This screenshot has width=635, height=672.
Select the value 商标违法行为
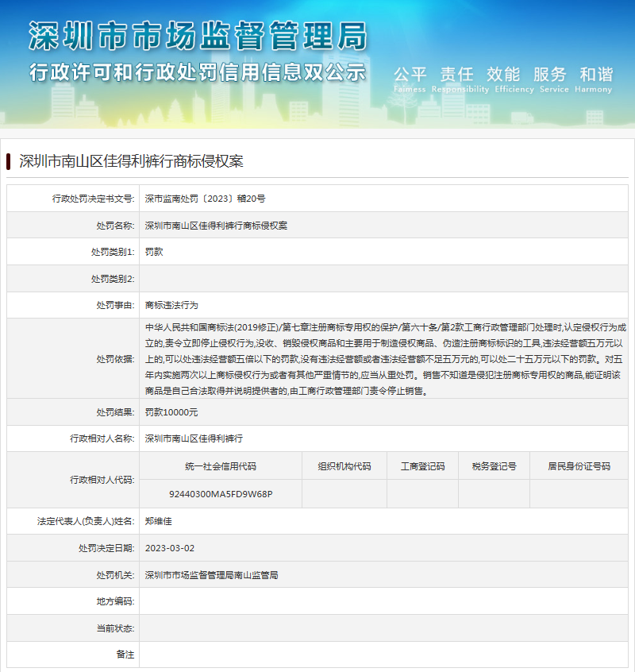[171, 305]
